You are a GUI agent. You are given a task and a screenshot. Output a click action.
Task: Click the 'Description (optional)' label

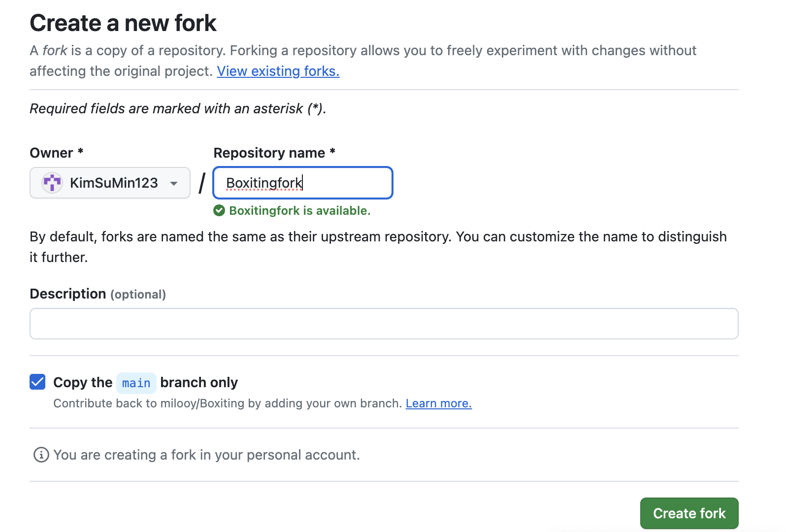click(x=98, y=294)
